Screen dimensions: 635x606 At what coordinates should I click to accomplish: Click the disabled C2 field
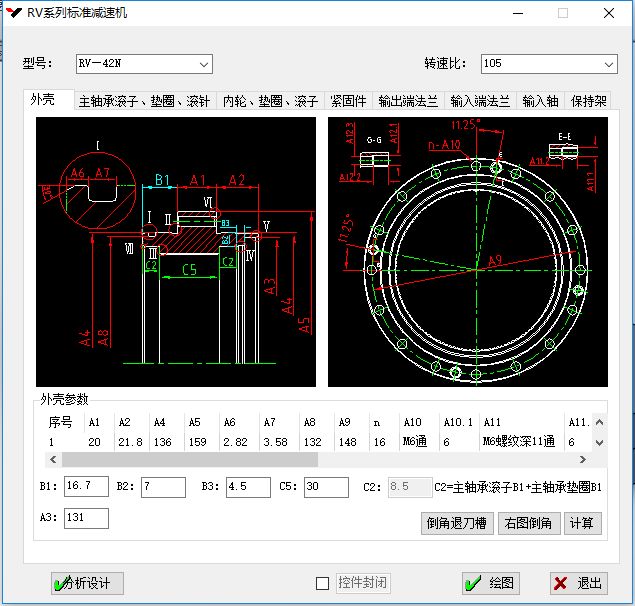[x=410, y=487]
